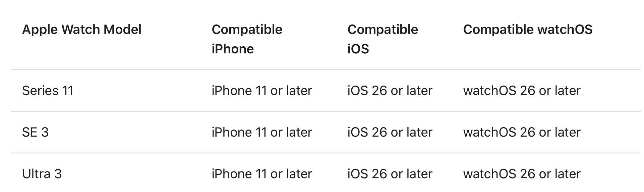644x192 pixels.
Task: Click watchOS 26 or later in SE 3 row
Action: 522,132
